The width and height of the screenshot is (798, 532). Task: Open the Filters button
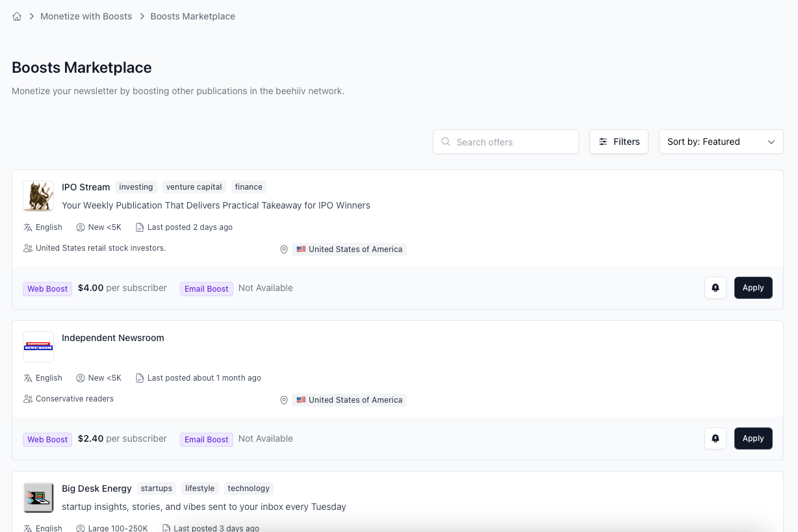tap(619, 142)
